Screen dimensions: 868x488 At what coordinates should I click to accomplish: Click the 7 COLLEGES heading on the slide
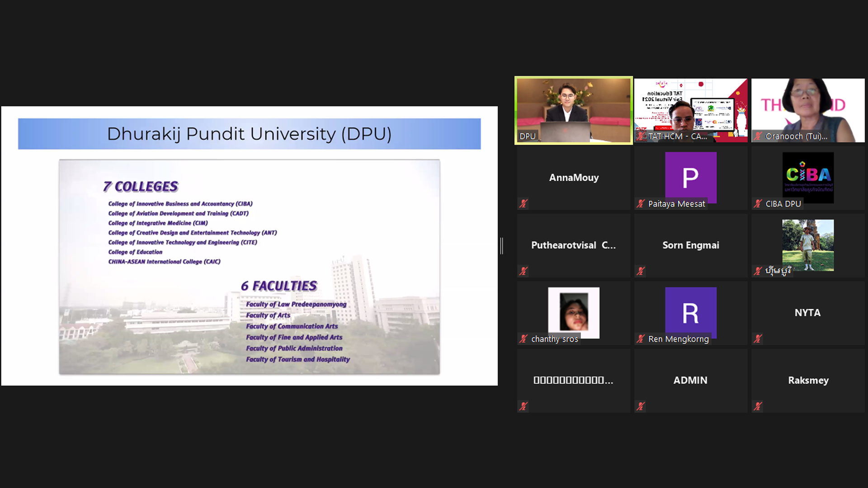tap(141, 186)
